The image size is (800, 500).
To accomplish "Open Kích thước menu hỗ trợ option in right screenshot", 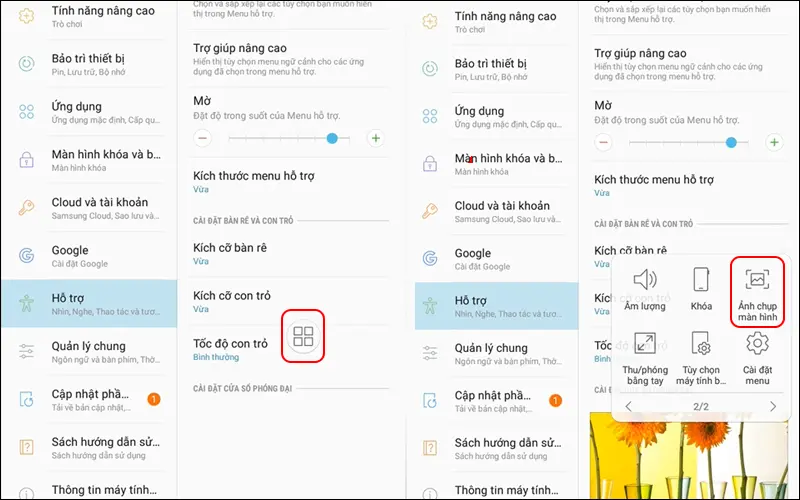I will [x=689, y=185].
